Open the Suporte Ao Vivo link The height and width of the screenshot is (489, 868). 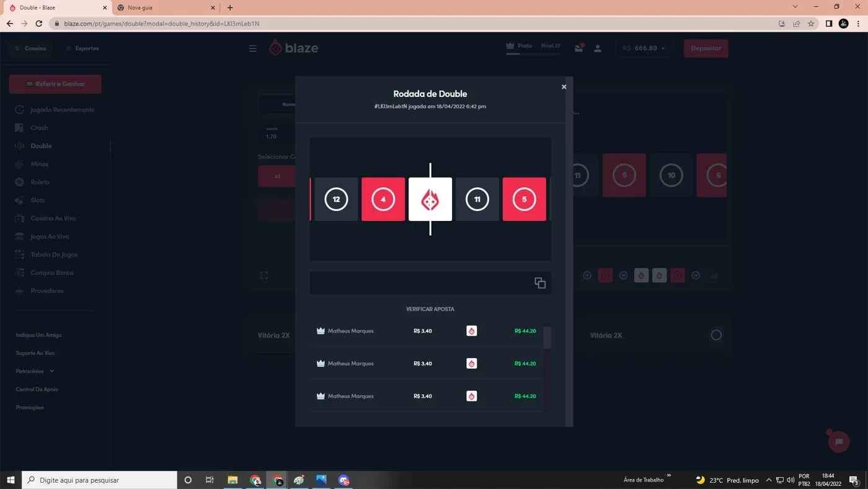click(x=35, y=353)
